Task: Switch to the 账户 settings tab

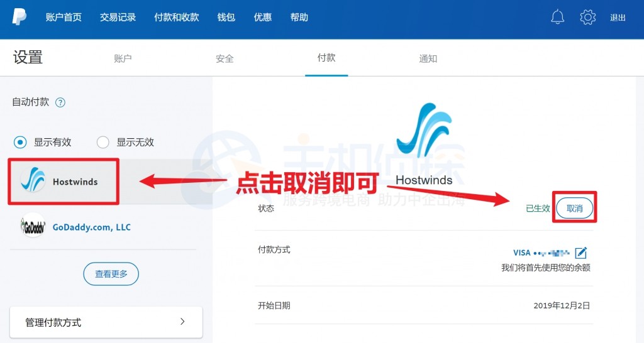Action: click(x=123, y=58)
